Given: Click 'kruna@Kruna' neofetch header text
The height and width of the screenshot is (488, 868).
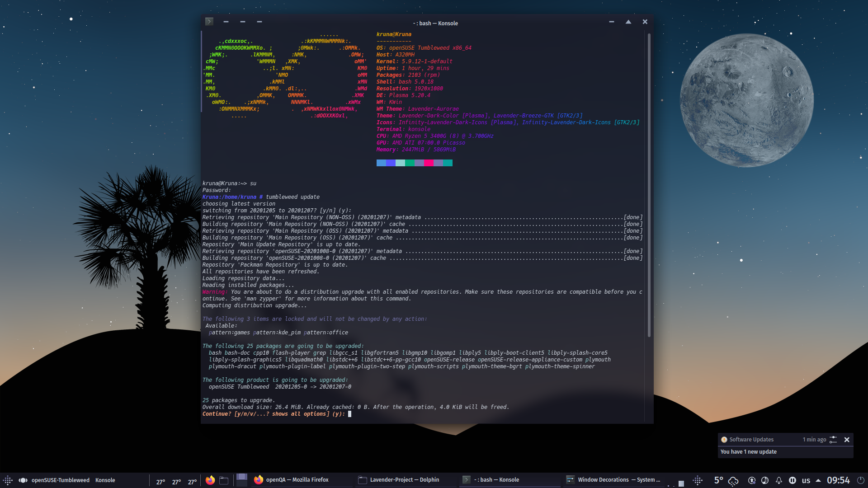Looking at the screenshot, I should tap(394, 34).
